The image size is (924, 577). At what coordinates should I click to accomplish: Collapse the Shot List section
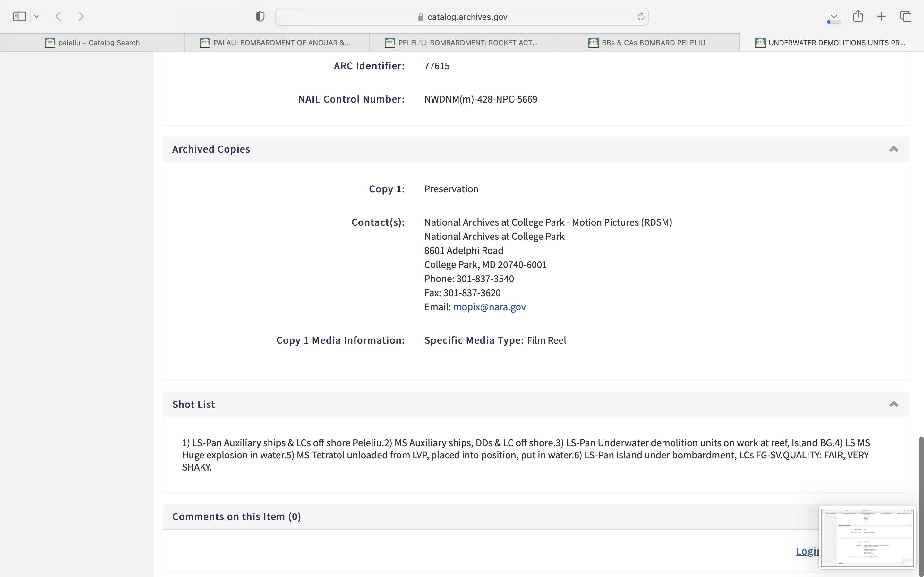point(894,404)
